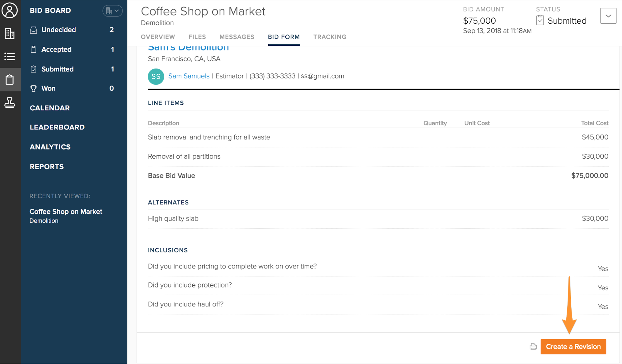This screenshot has height=364, width=622.
Task: Click the list icon in left rail
Action: pos(10,56)
